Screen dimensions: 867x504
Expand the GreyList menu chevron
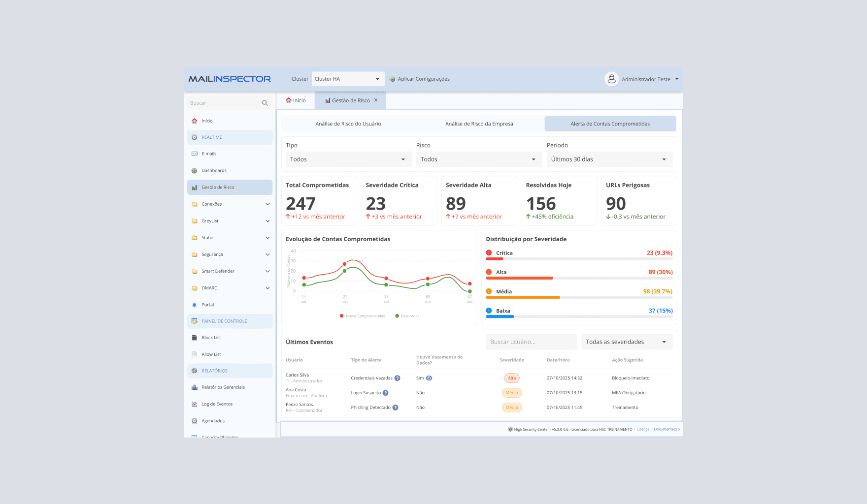267,221
